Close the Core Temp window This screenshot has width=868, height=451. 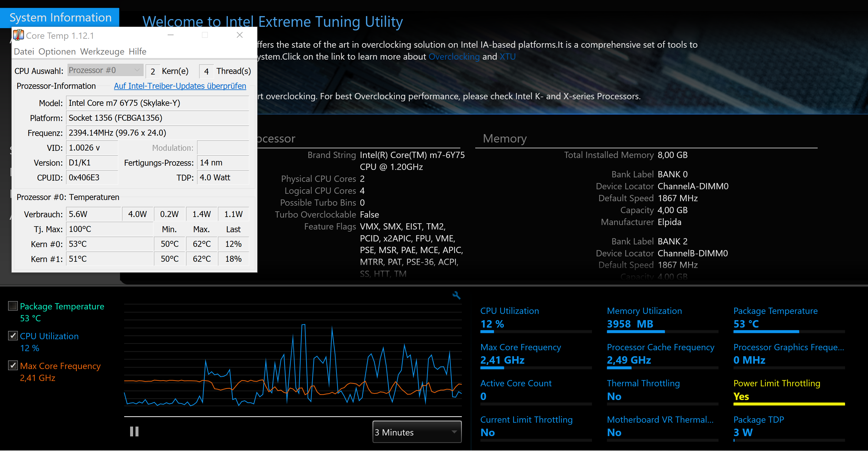[240, 35]
